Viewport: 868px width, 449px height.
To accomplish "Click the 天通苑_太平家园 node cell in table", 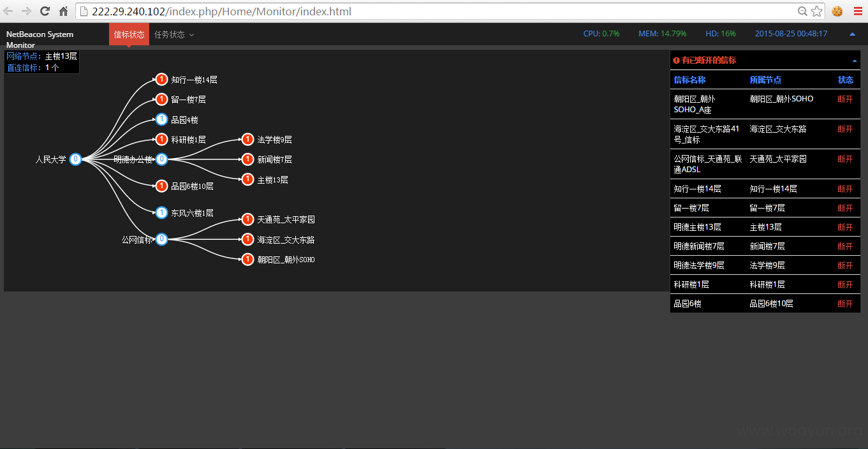I will [778, 159].
